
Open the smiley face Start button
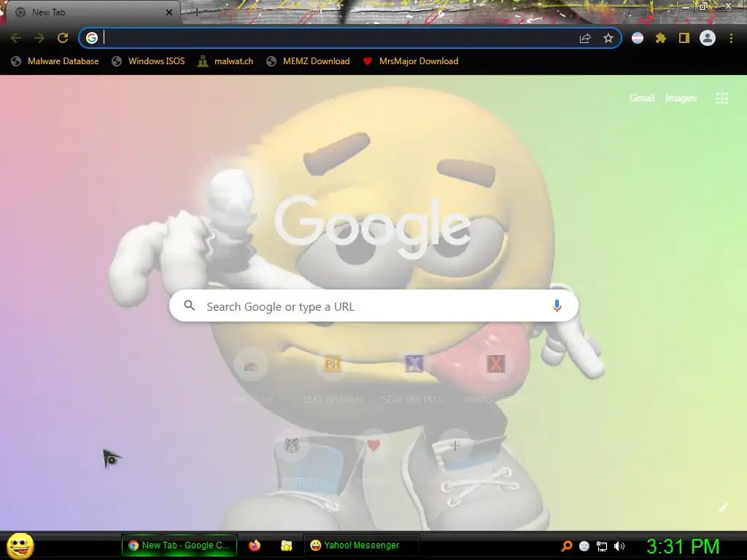20,545
